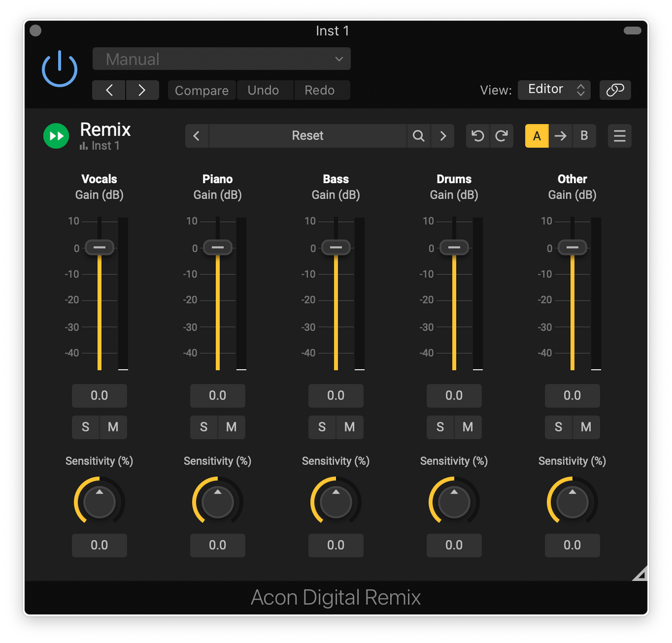Solo the Drums stem
Viewport: 672px width, 643px height.
click(440, 427)
